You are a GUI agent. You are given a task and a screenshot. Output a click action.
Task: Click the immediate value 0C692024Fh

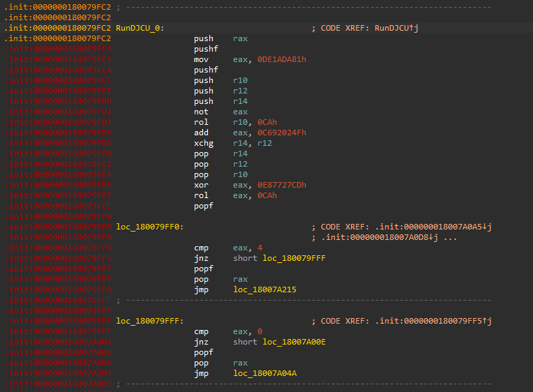click(282, 133)
